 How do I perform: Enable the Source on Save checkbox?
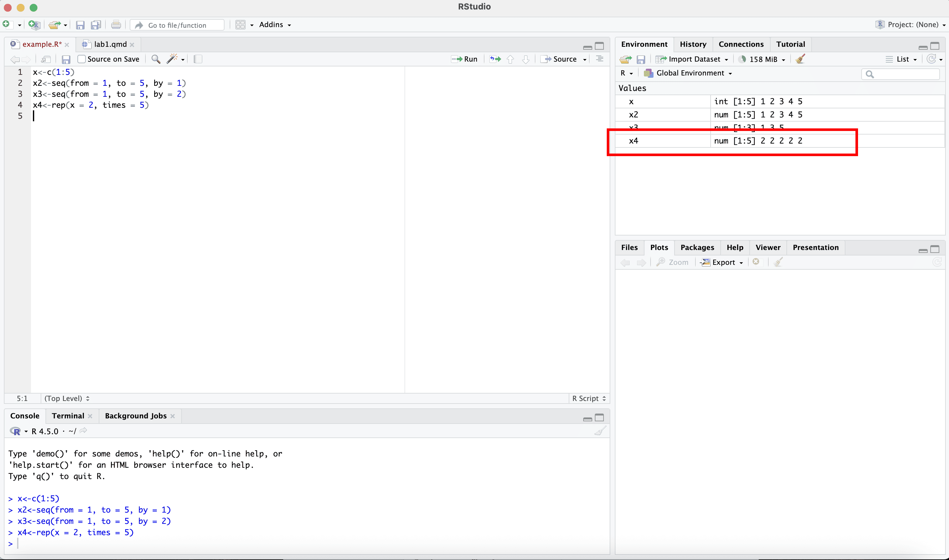(82, 59)
